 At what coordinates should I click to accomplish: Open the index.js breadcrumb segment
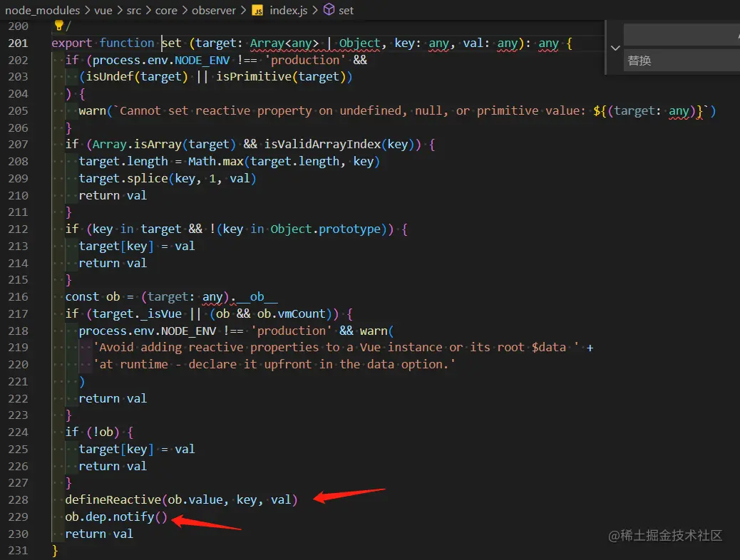[288, 11]
